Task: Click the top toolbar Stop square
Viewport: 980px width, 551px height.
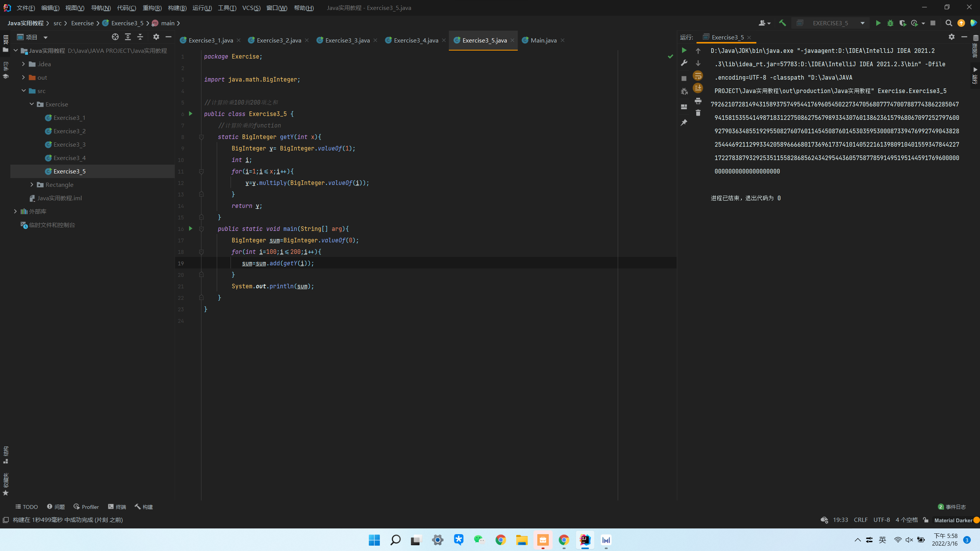Action: (x=933, y=23)
